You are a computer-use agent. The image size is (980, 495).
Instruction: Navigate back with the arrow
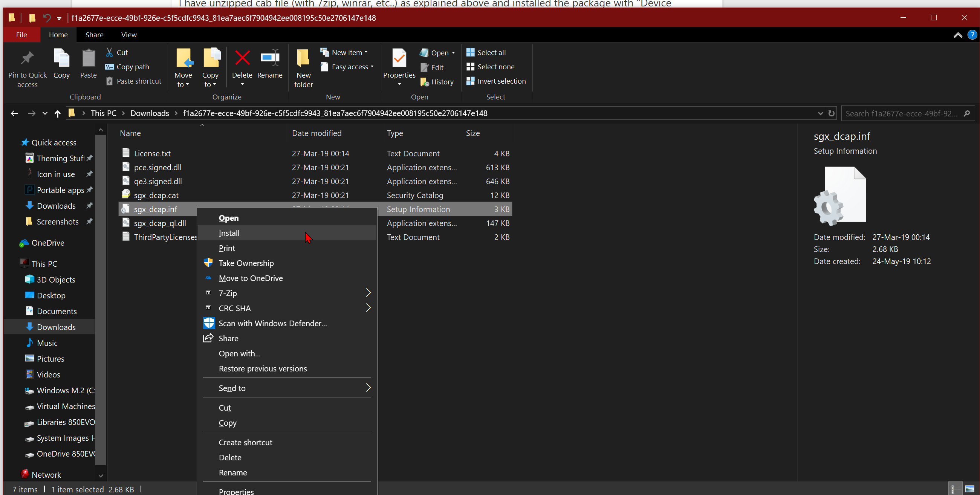14,113
